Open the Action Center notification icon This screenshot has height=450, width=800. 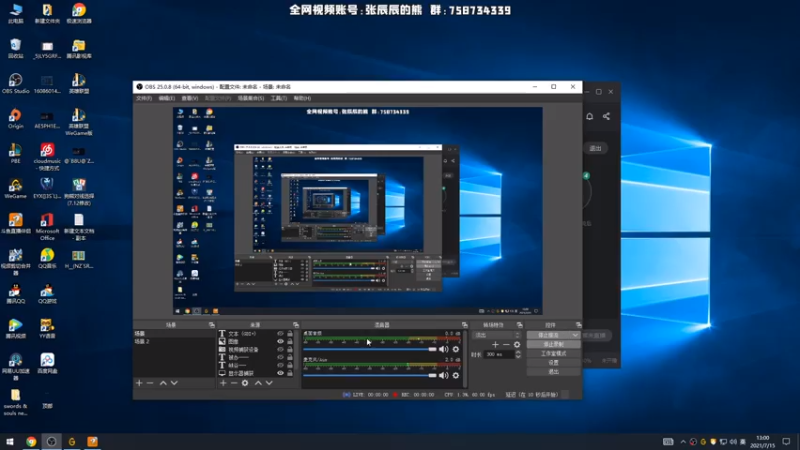coord(786,442)
